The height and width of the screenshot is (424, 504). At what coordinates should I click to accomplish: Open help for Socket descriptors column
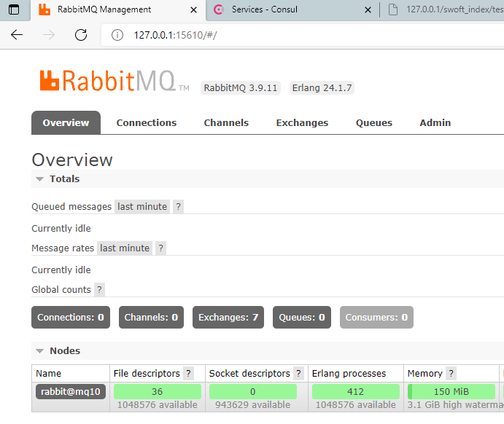(298, 373)
